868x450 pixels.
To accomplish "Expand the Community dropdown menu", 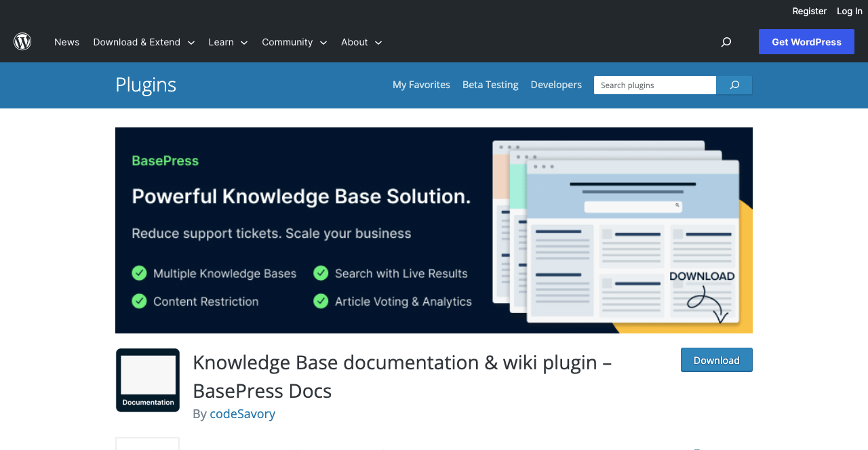I will pyautogui.click(x=294, y=42).
